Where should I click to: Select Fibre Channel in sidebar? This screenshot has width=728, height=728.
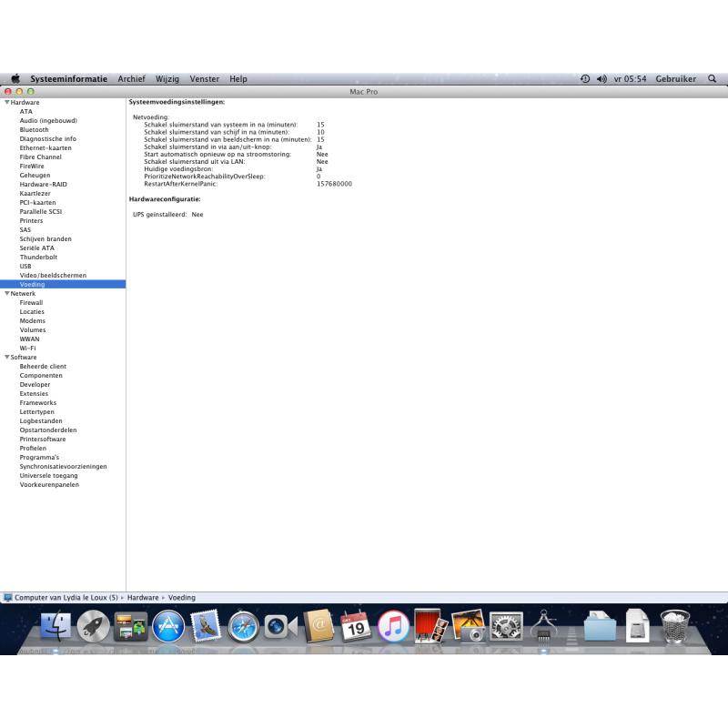point(40,157)
